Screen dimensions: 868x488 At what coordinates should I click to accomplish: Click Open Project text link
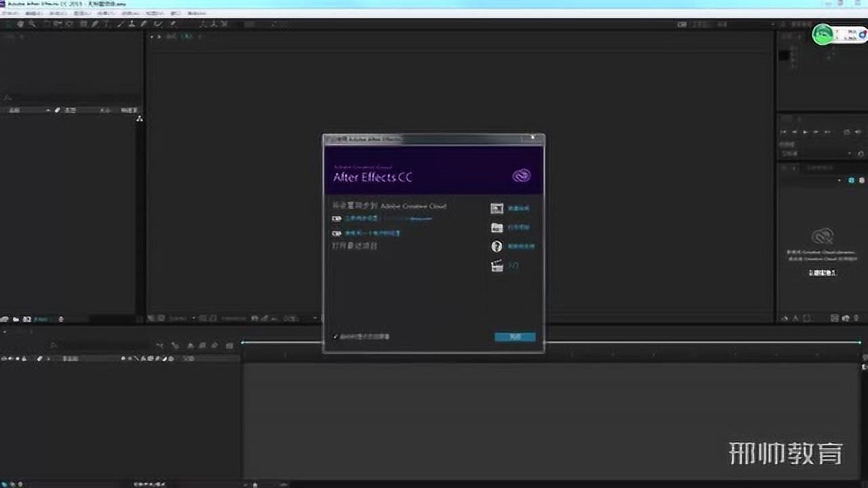pos(519,228)
